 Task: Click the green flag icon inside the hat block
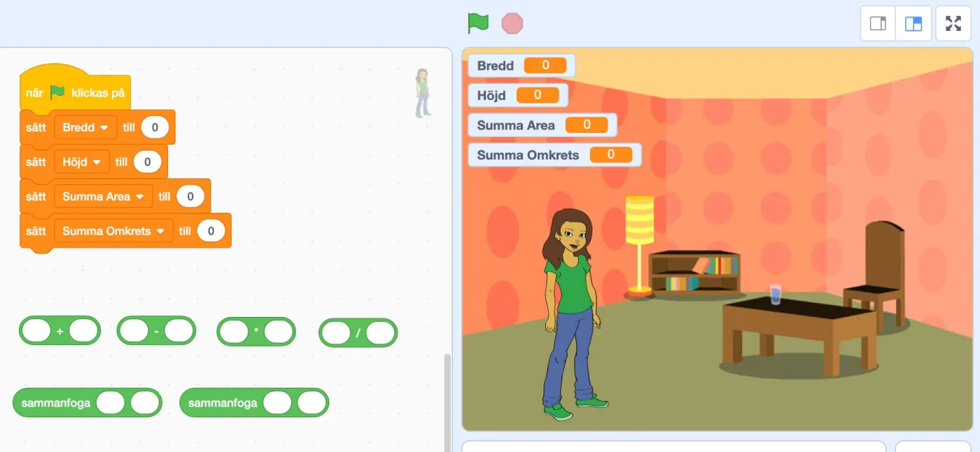point(57,92)
